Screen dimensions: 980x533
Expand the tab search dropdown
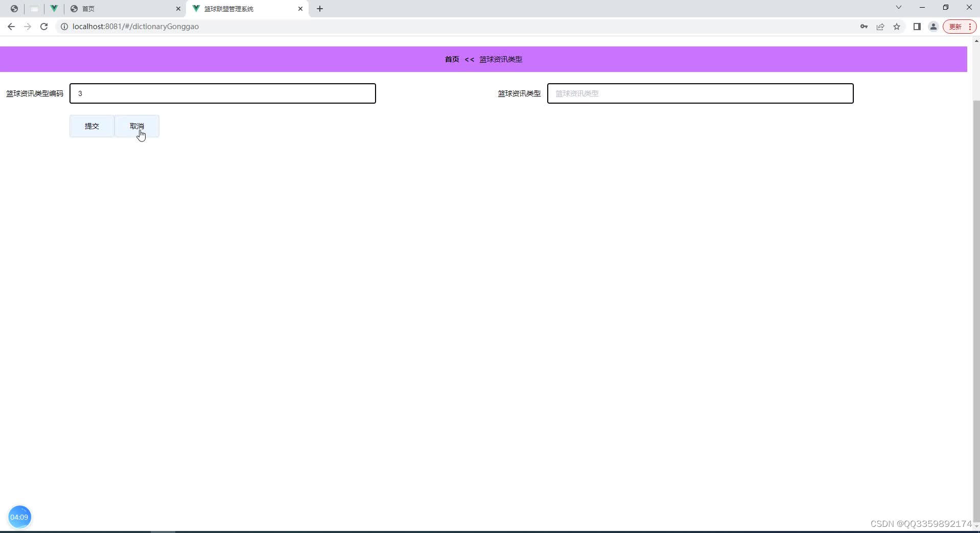pyautogui.click(x=899, y=8)
